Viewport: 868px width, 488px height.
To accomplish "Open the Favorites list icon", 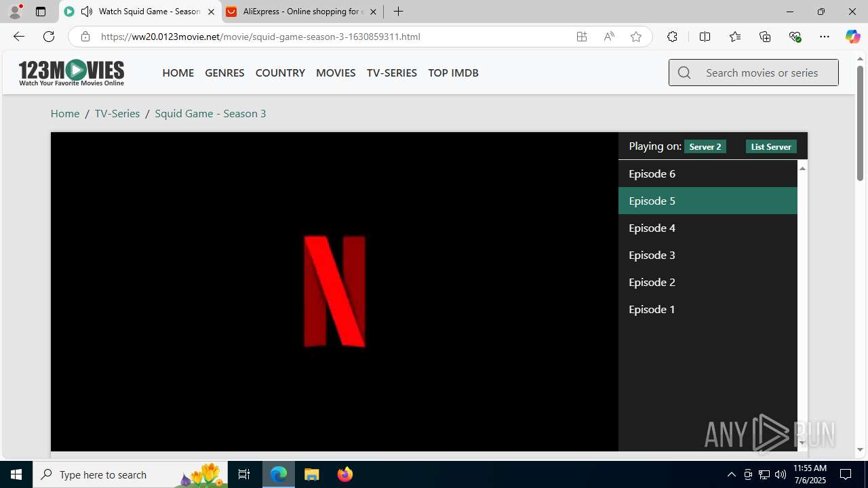I will click(735, 37).
